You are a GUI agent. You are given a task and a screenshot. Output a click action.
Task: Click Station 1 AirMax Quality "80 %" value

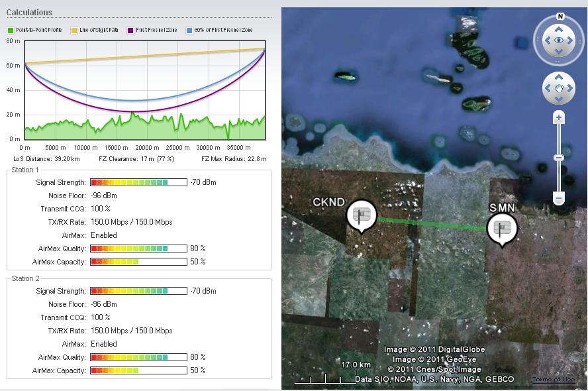click(197, 249)
